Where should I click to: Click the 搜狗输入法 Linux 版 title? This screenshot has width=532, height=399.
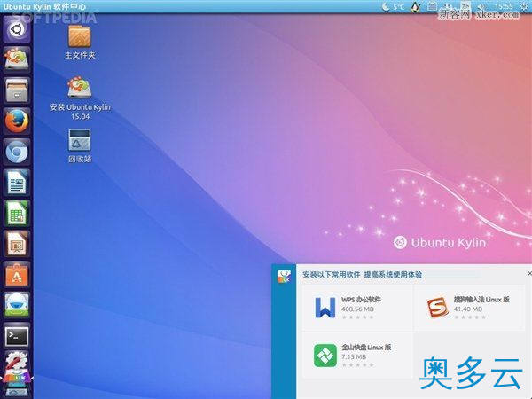tap(481, 300)
